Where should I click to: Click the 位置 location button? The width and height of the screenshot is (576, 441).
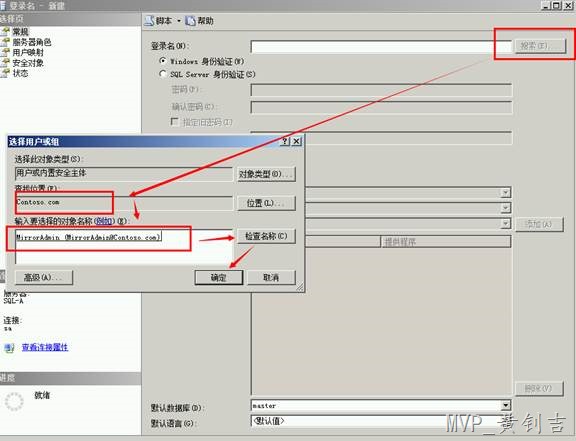(x=266, y=203)
